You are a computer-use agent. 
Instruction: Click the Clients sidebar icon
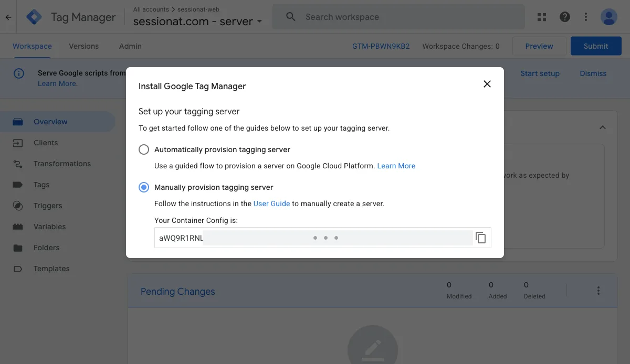tap(18, 143)
